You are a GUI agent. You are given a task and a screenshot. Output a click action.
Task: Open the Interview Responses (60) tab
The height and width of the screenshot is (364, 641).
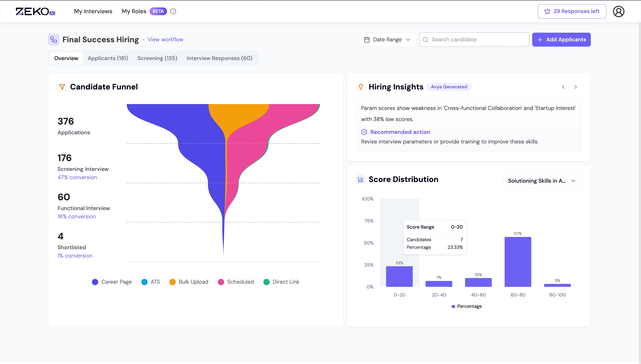click(x=219, y=58)
